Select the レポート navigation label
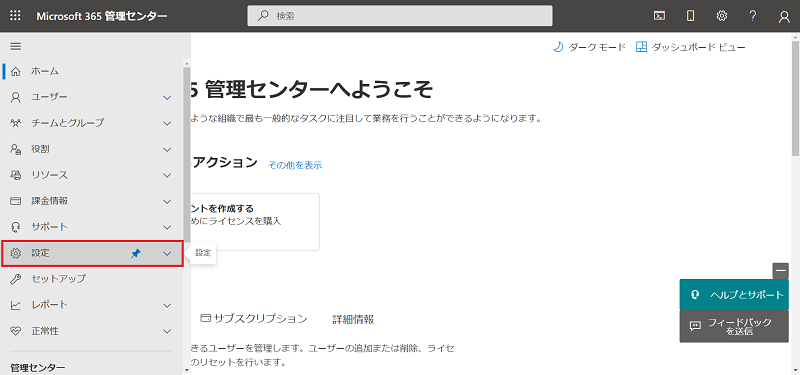The width and height of the screenshot is (800, 375). (x=49, y=305)
